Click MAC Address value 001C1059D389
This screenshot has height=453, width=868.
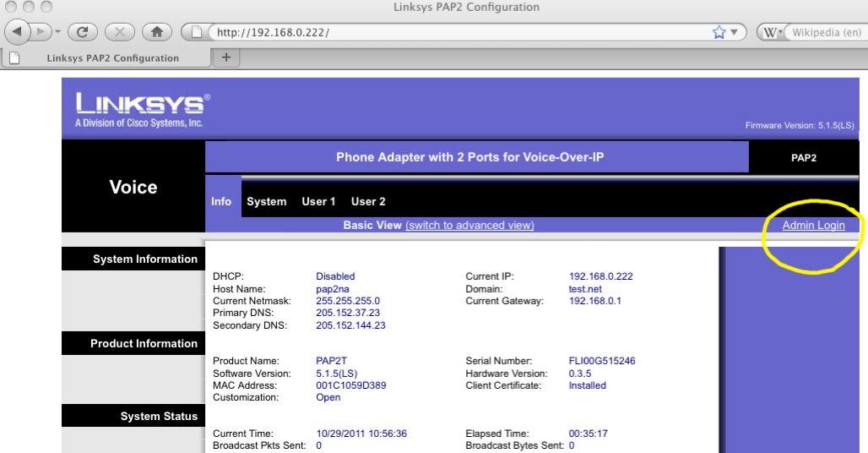[x=351, y=385]
